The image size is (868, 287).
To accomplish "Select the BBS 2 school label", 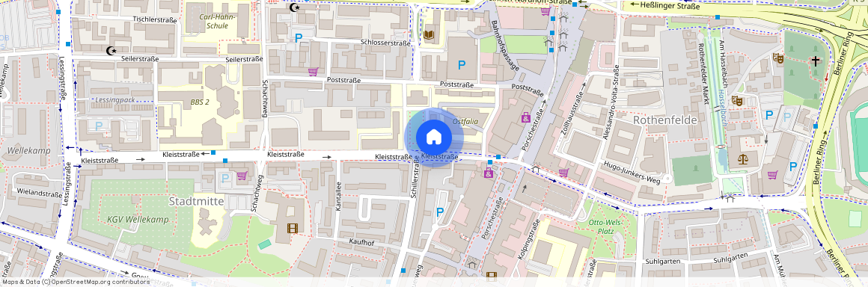I will coord(200,102).
